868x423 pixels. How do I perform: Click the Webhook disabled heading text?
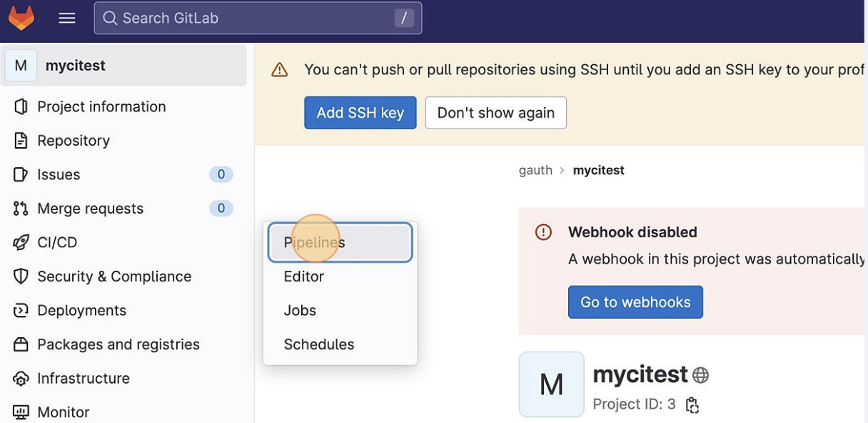coord(632,232)
